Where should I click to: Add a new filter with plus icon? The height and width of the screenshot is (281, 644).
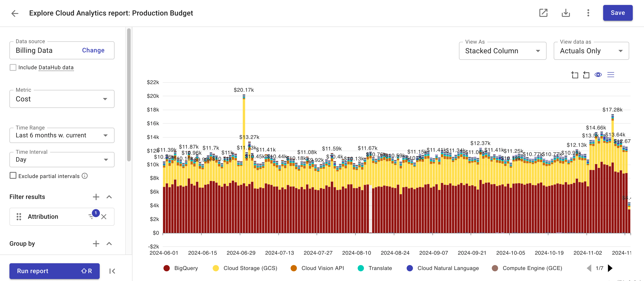(96, 197)
